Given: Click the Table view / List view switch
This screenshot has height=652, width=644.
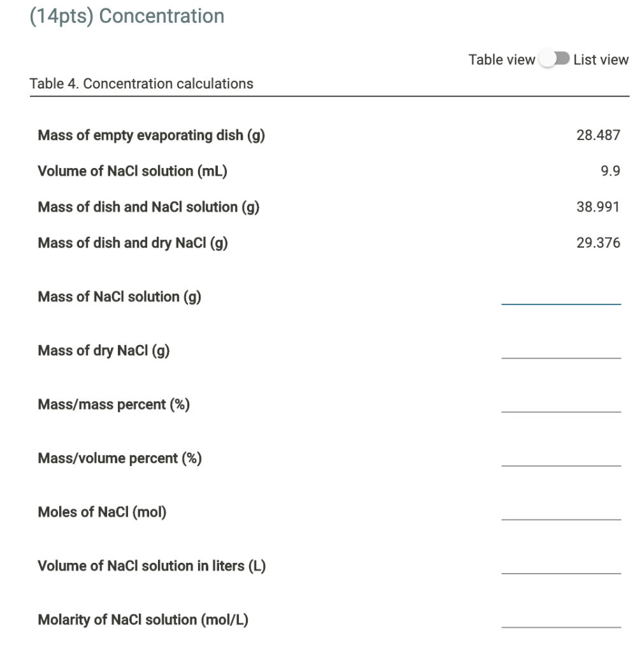Looking at the screenshot, I should coord(554,59).
